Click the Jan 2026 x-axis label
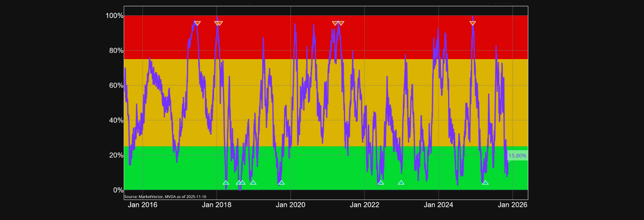The height and width of the screenshot is (220, 644). click(x=512, y=205)
